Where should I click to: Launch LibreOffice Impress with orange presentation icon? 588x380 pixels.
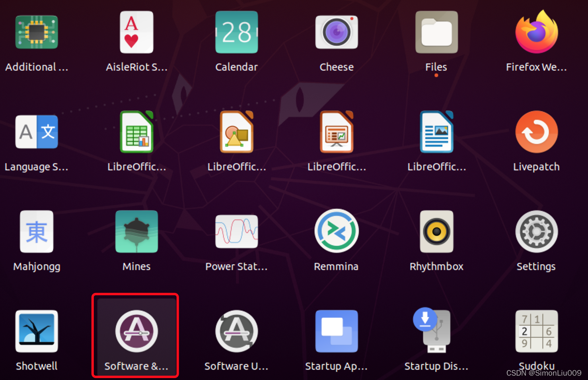click(337, 132)
